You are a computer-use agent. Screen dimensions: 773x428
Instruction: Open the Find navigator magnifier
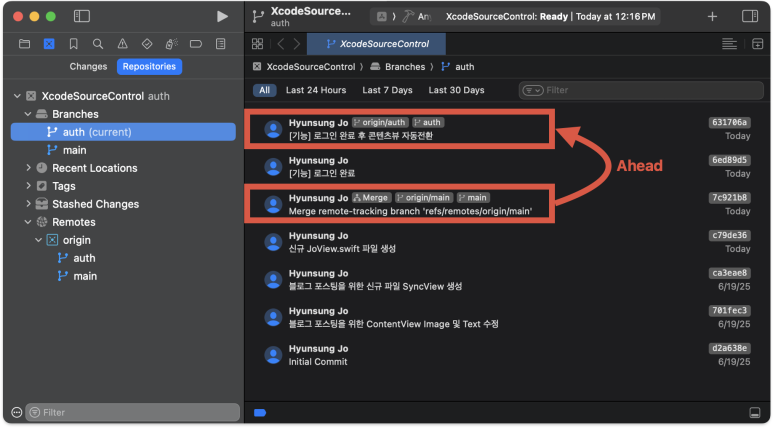click(98, 44)
